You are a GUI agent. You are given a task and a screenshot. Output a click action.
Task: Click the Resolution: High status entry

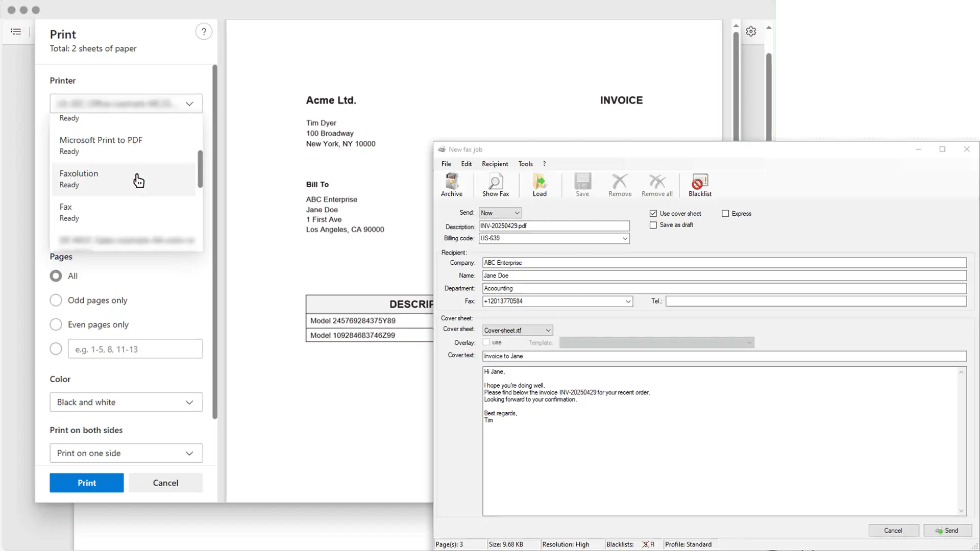point(566,544)
